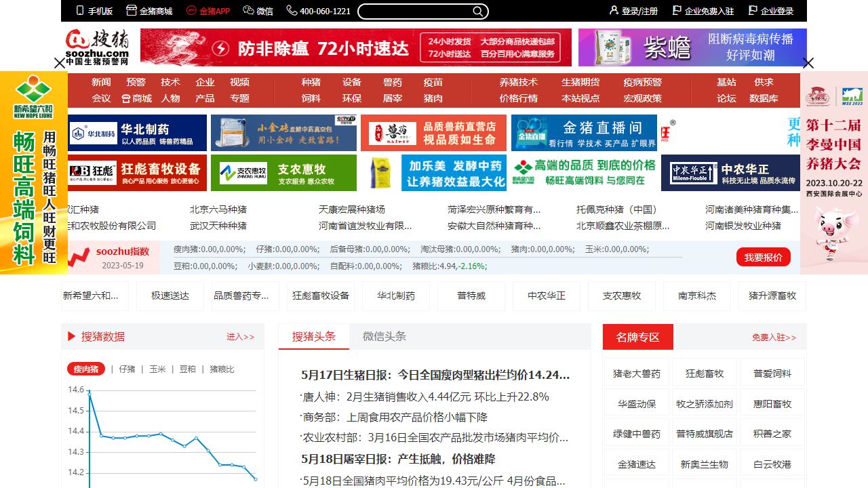
Task: Click the 南京科杰 tag button
Action: pos(697,296)
